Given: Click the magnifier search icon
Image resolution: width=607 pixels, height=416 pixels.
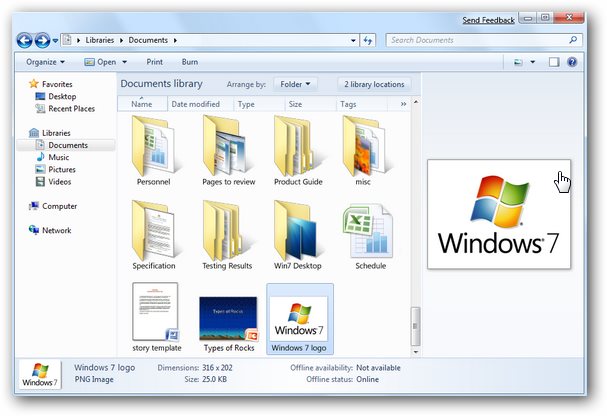Looking at the screenshot, I should point(573,40).
